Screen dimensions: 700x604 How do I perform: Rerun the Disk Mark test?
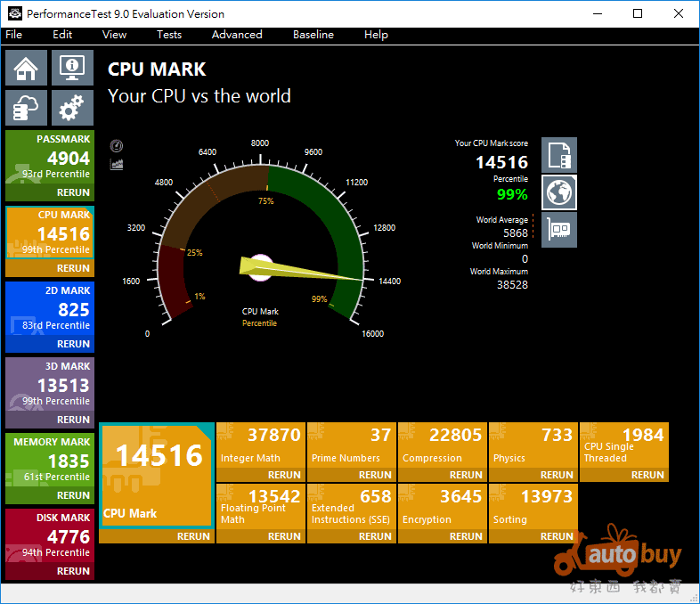point(50,571)
